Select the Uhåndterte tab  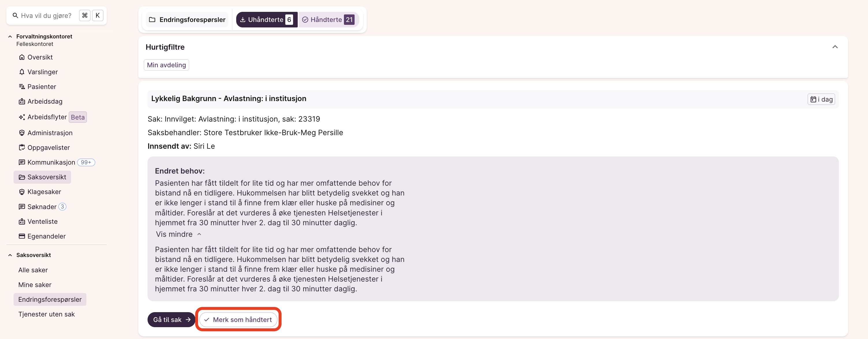pyautogui.click(x=266, y=20)
